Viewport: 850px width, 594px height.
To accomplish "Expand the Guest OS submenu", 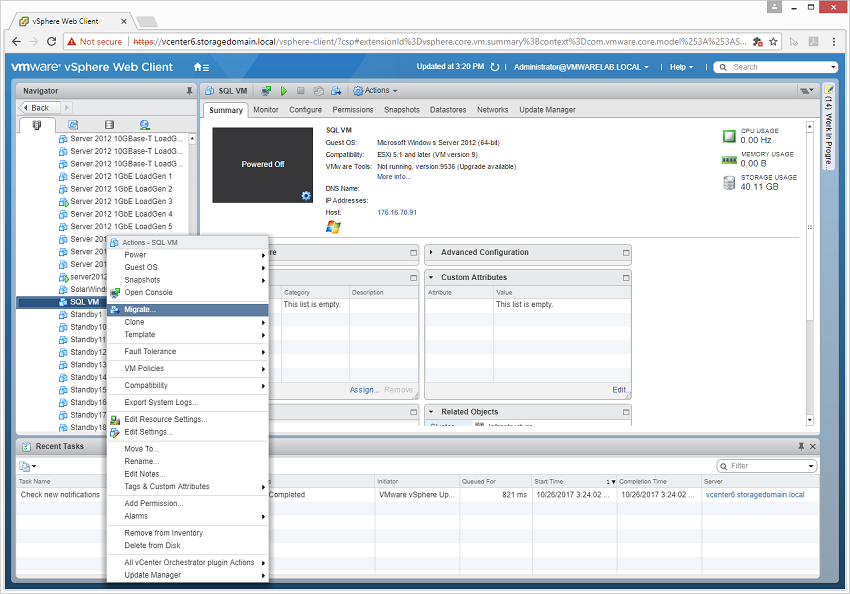I will [x=188, y=268].
